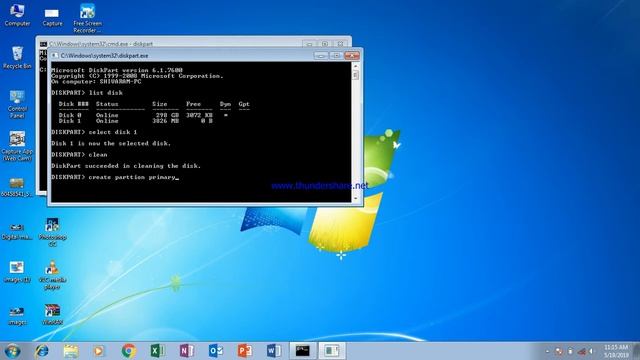This screenshot has width=640, height=360.
Task: Open the Control Panel desktop icon
Action: pyautogui.click(x=17, y=104)
